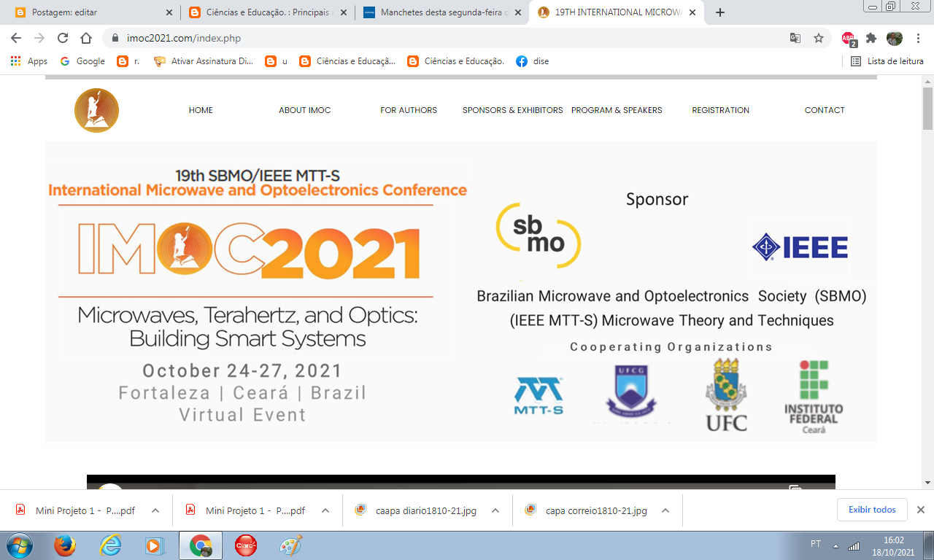Screen dimensions: 934x560
Task: Open the Windows Start menu
Action: 20,545
